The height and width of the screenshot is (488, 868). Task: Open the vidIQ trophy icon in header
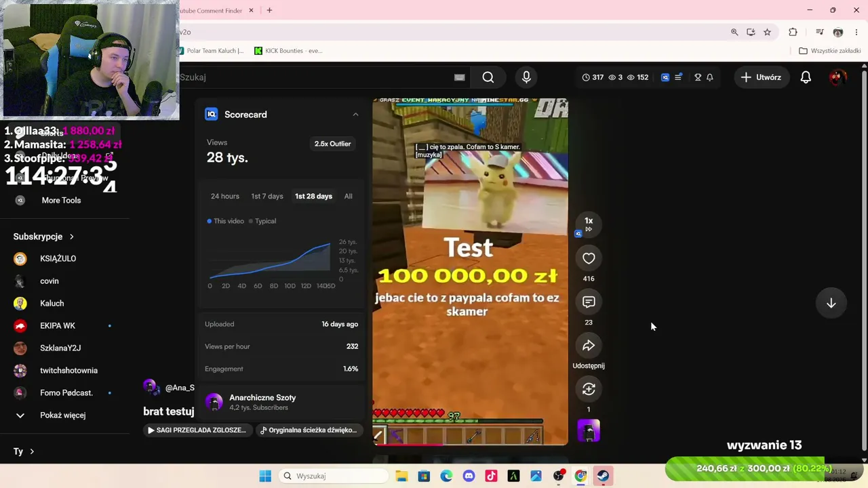pos(697,77)
